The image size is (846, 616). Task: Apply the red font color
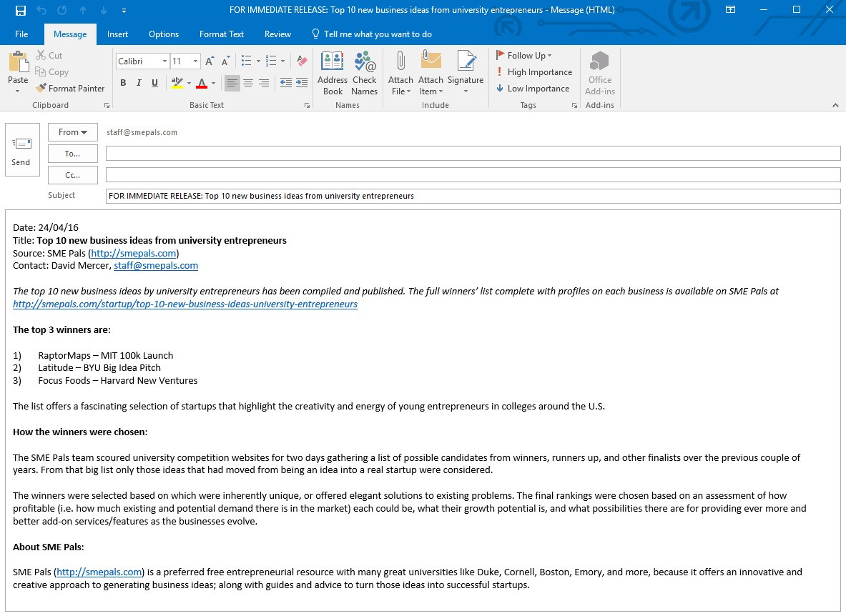click(x=202, y=83)
